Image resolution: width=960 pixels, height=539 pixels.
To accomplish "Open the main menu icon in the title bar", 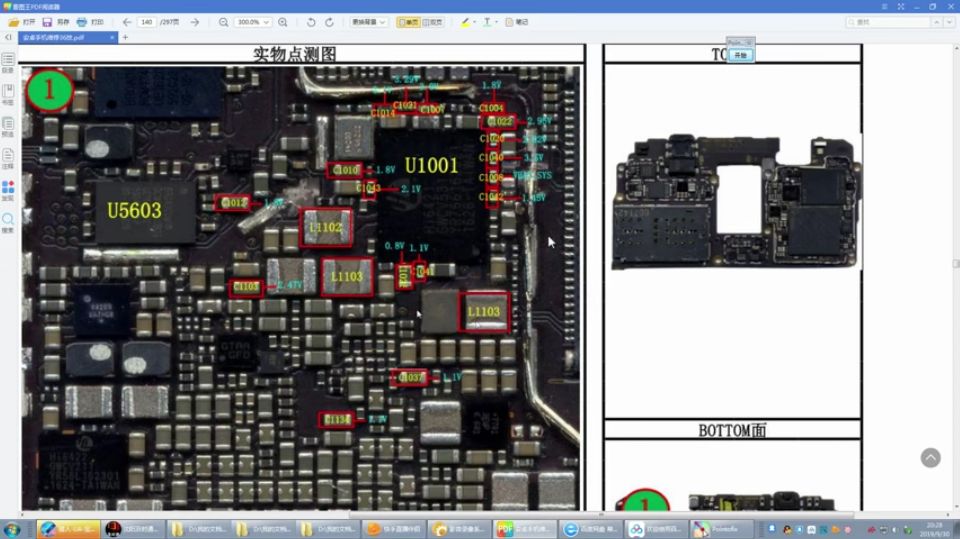I will click(884, 6).
